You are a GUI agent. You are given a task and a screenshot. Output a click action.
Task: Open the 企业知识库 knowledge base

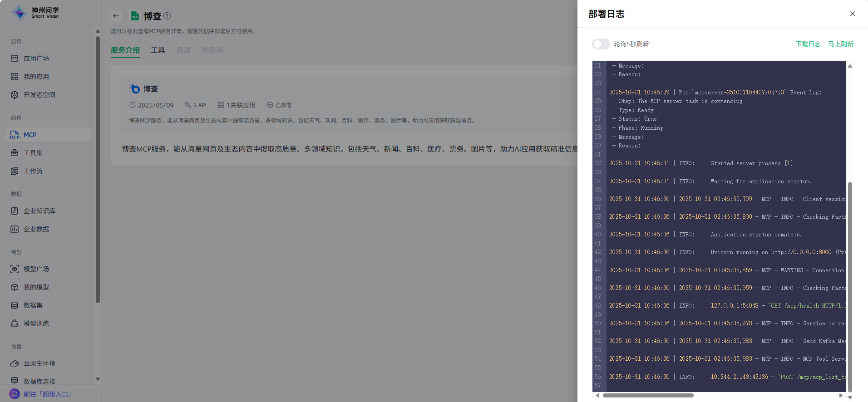[x=39, y=211]
